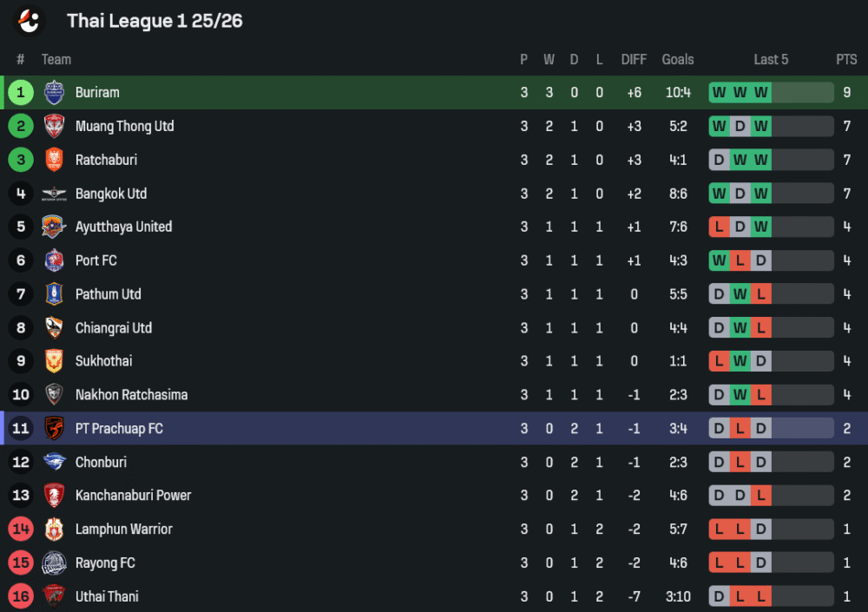Viewport: 868px width, 612px height.
Task: Click the red position 14 badge
Action: [21, 530]
